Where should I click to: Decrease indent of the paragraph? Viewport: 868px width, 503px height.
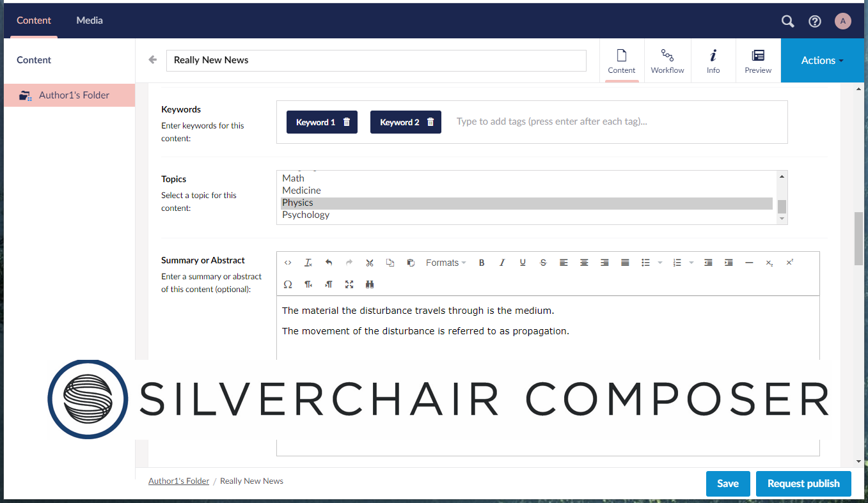point(708,263)
